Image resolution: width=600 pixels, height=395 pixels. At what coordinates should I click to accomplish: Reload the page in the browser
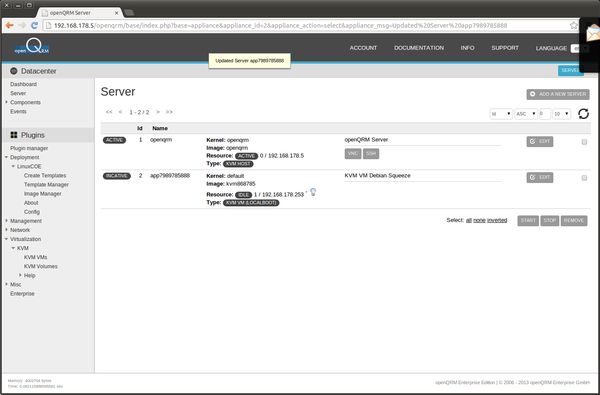coord(34,25)
